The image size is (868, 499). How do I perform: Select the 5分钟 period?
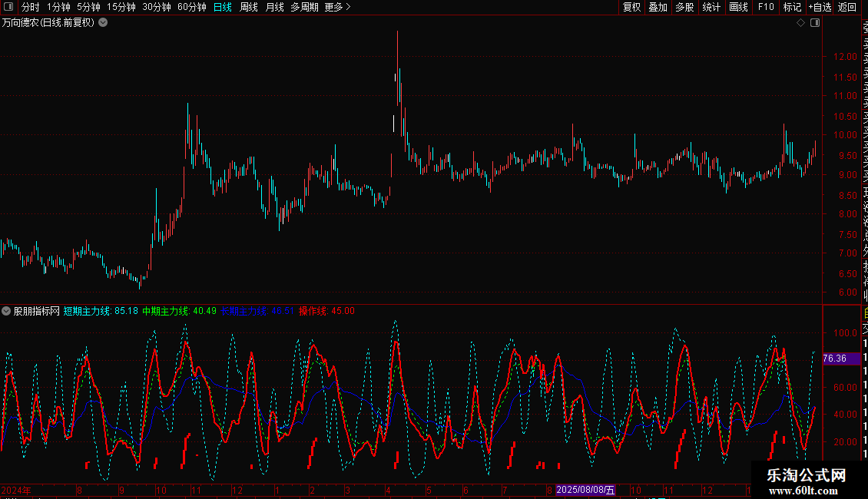coord(88,7)
